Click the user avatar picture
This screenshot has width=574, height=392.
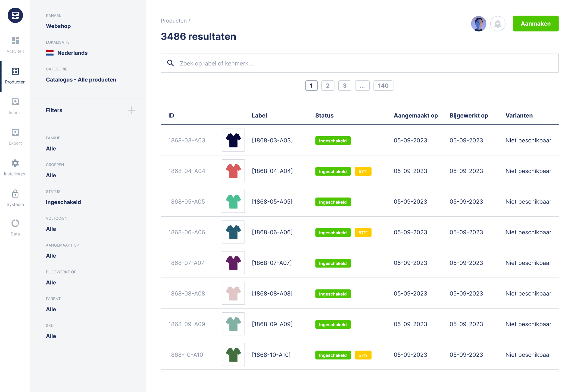[478, 24]
